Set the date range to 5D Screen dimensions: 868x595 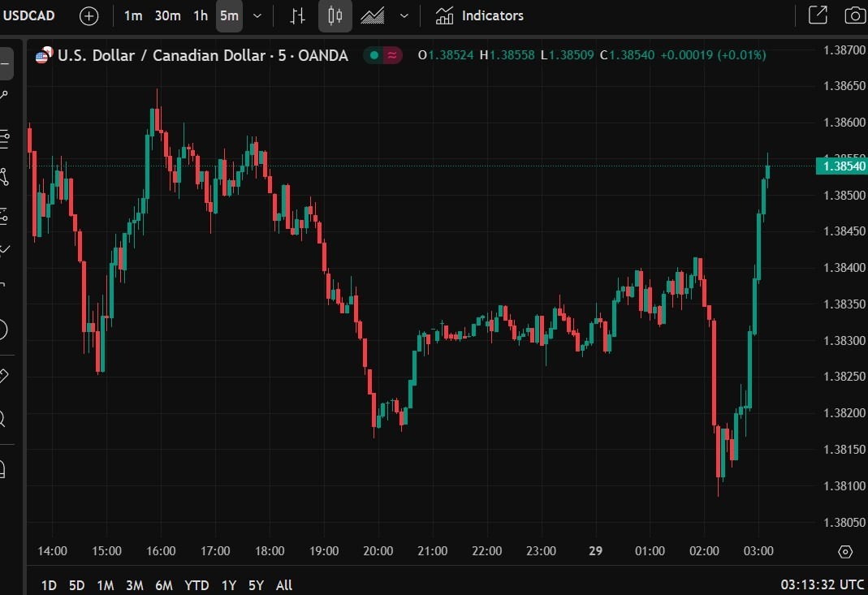pos(76,585)
